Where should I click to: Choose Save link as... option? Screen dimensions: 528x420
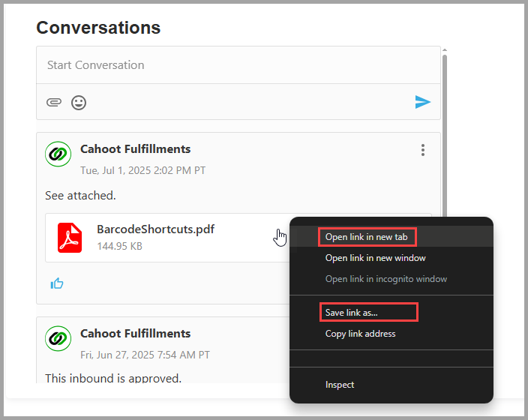pos(352,313)
